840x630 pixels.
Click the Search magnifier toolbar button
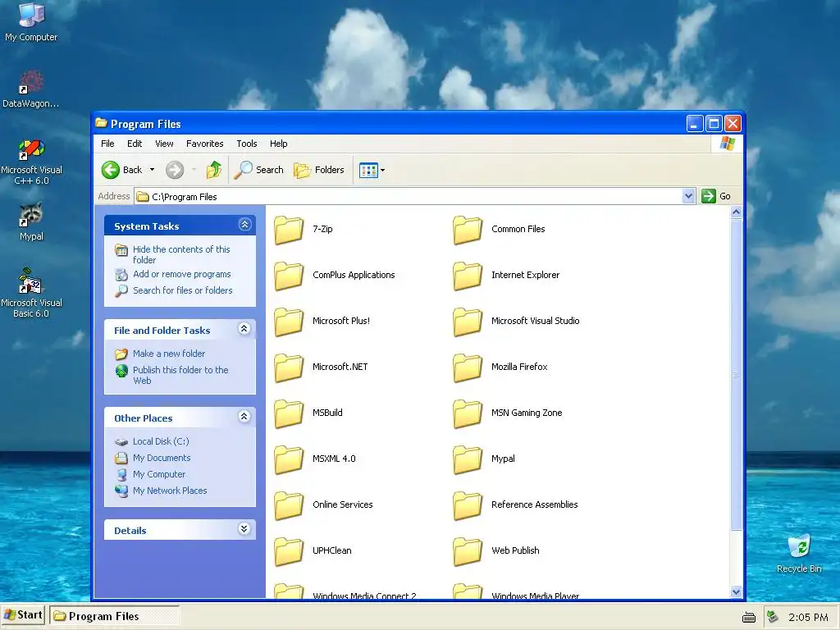258,170
